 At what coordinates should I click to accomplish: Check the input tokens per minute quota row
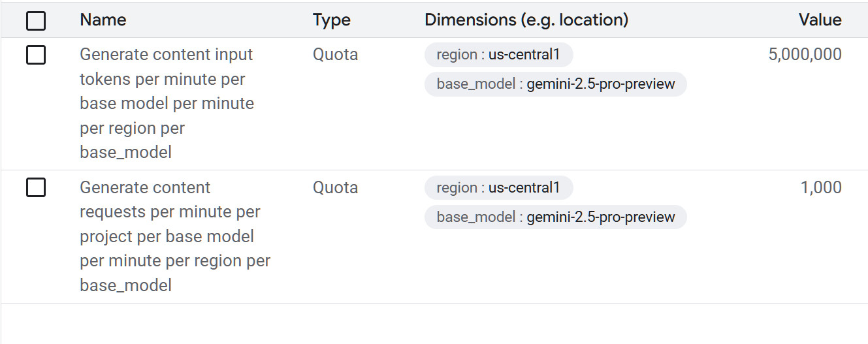pyautogui.click(x=36, y=55)
